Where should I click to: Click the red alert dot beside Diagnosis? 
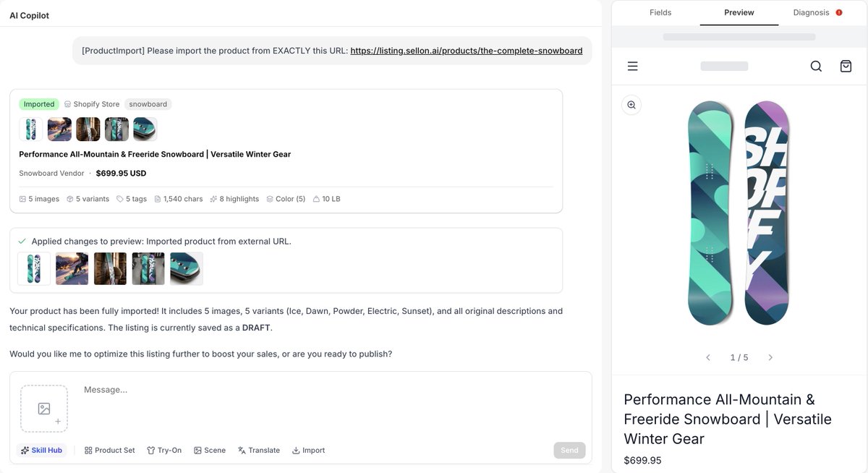coord(839,12)
